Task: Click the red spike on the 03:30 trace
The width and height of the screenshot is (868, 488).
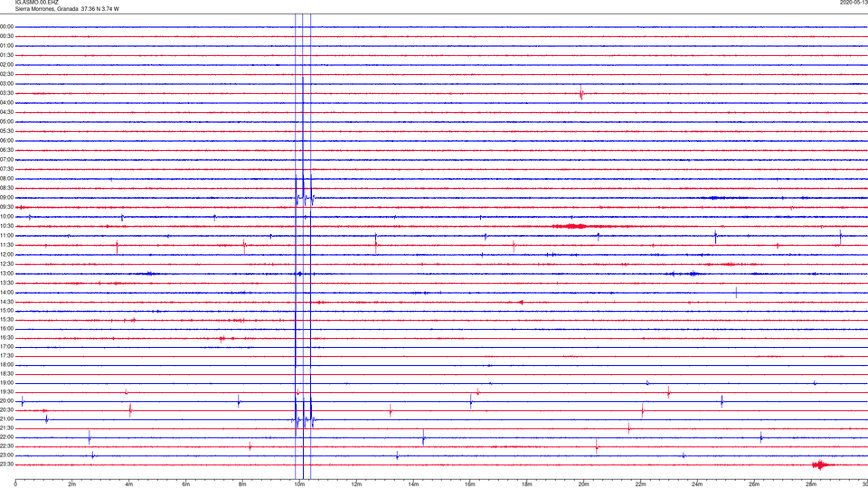Action: coord(581,93)
